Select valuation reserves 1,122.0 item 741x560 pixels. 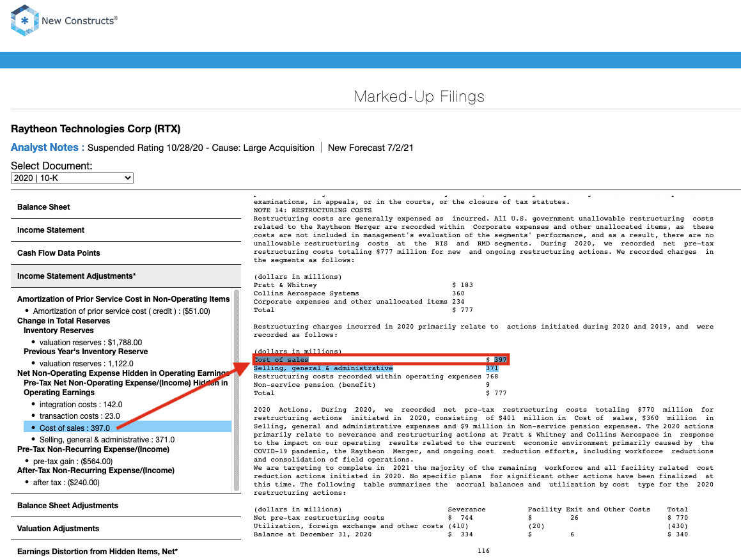click(86, 363)
